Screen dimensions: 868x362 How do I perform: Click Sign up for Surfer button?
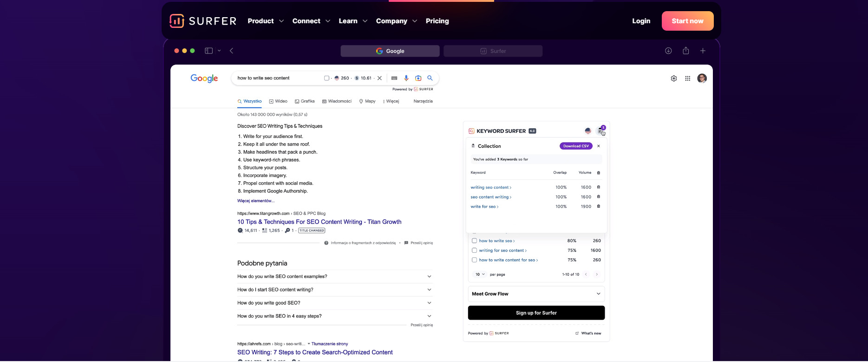[536, 313]
